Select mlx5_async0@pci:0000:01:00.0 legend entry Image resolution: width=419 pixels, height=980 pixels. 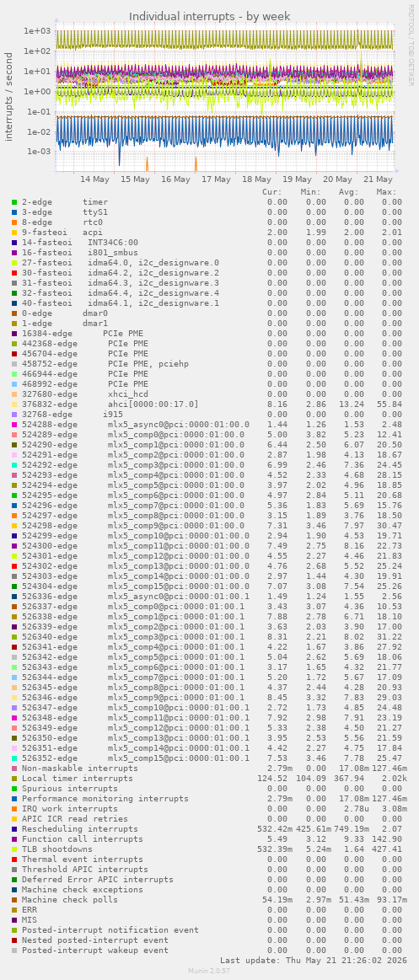coord(135,425)
